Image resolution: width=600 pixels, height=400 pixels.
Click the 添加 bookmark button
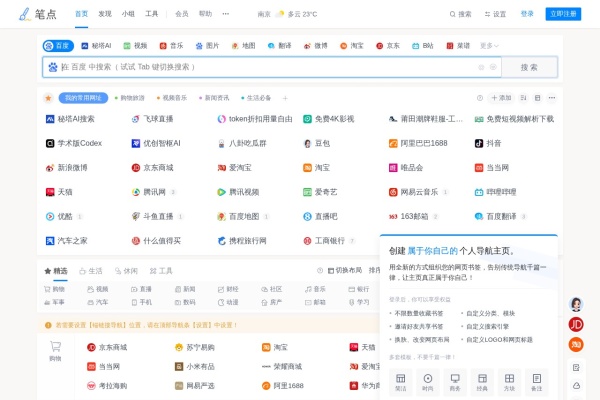pos(501,98)
